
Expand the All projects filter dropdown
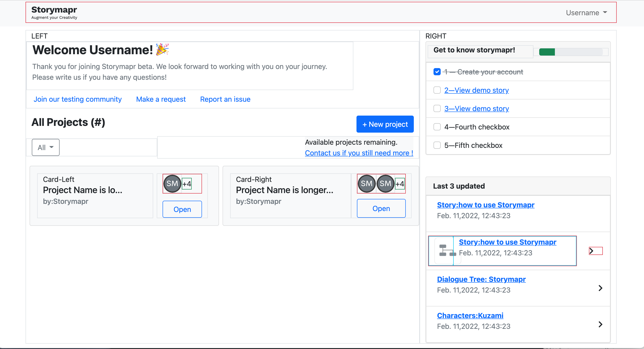[46, 147]
